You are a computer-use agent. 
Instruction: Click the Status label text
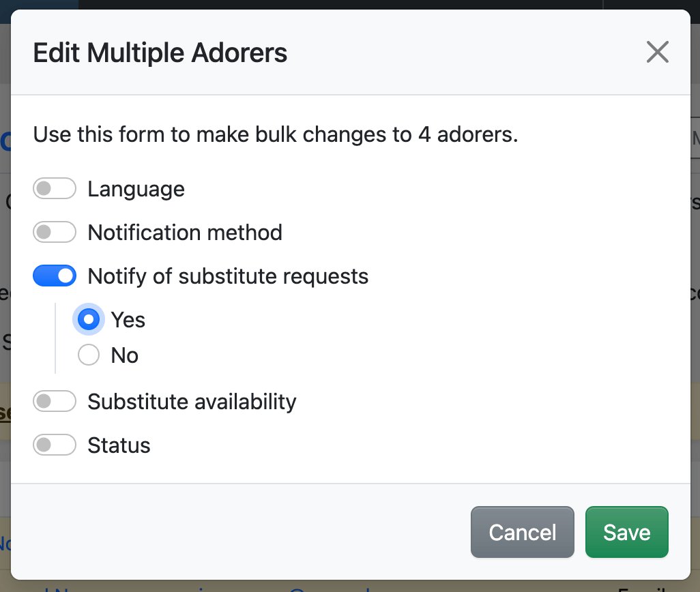click(119, 445)
